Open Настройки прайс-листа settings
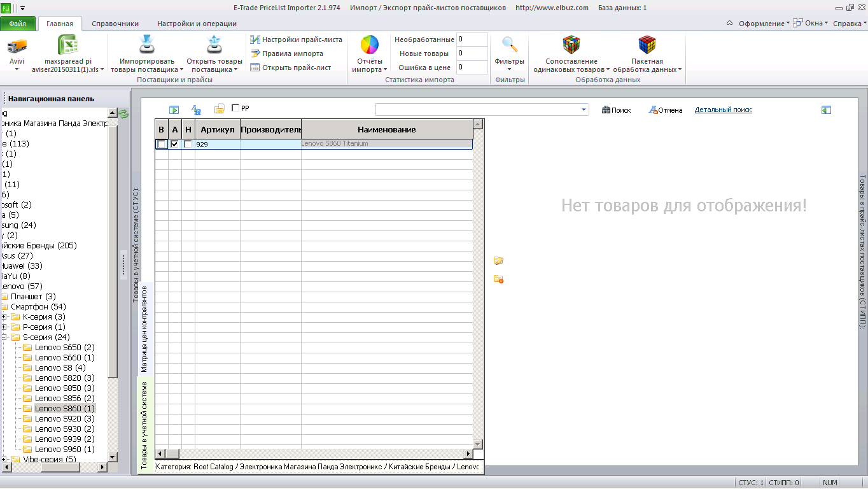 (x=296, y=39)
